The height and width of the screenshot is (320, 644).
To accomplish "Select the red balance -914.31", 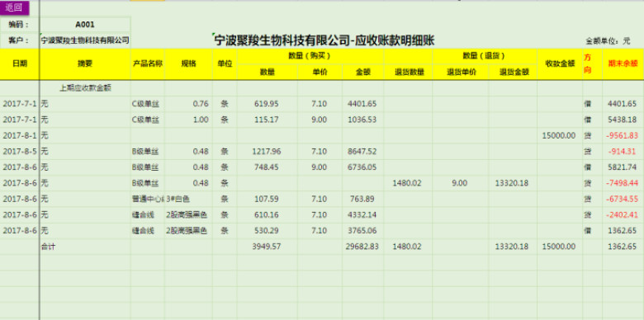I will pos(623,152).
